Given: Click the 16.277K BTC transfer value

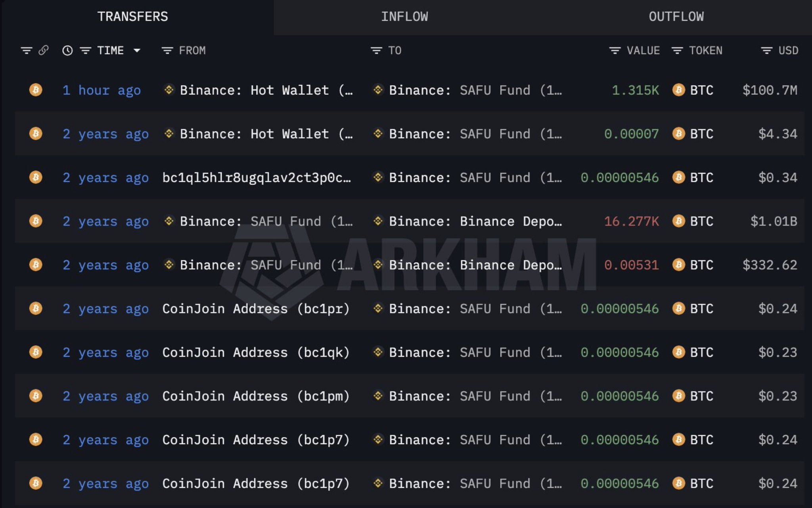Looking at the screenshot, I should click(631, 221).
